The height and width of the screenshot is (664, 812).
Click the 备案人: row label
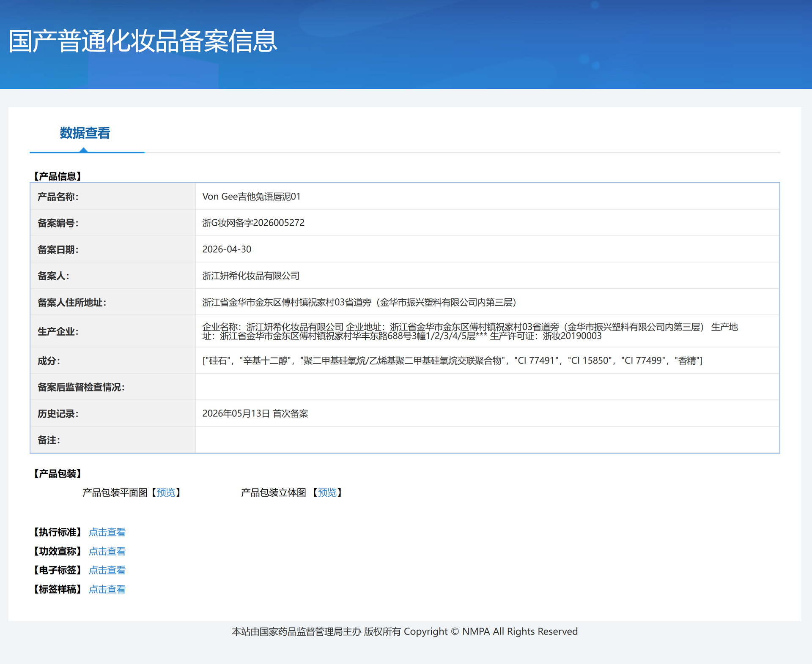53,276
